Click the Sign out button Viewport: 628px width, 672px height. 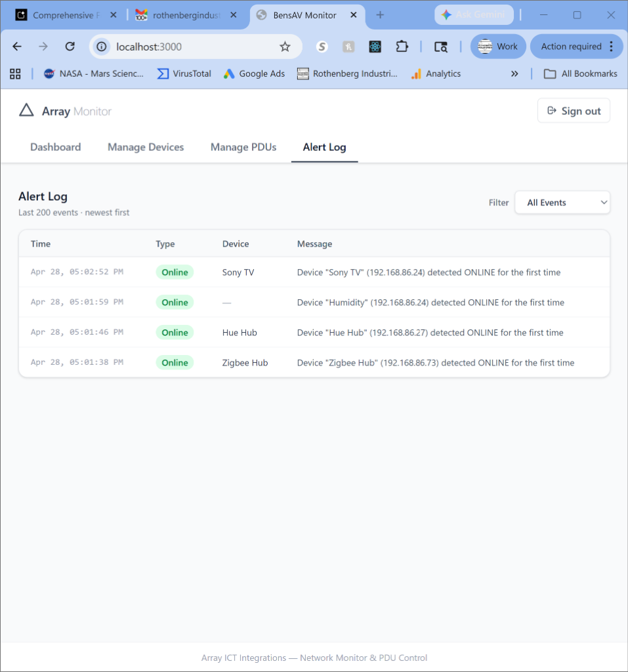pos(574,111)
